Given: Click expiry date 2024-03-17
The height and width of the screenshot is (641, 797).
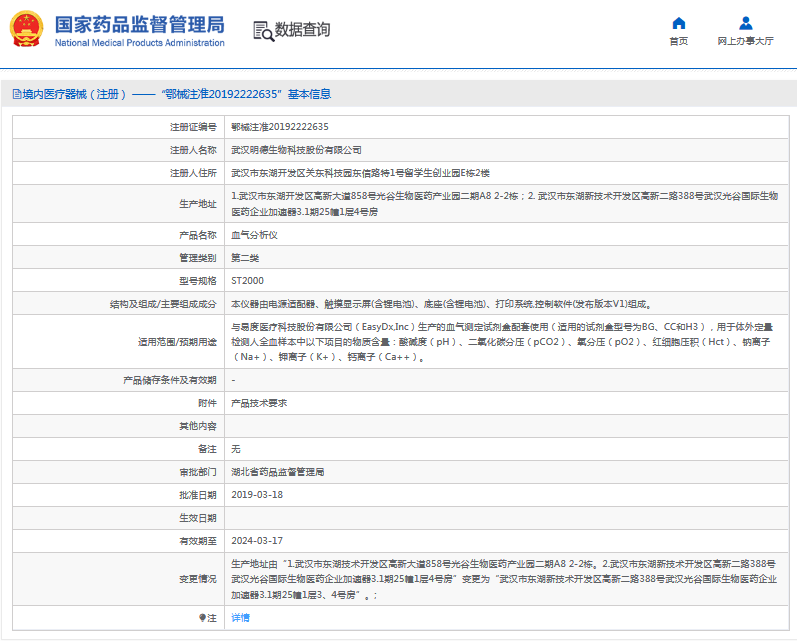Looking at the screenshot, I should tap(257, 541).
